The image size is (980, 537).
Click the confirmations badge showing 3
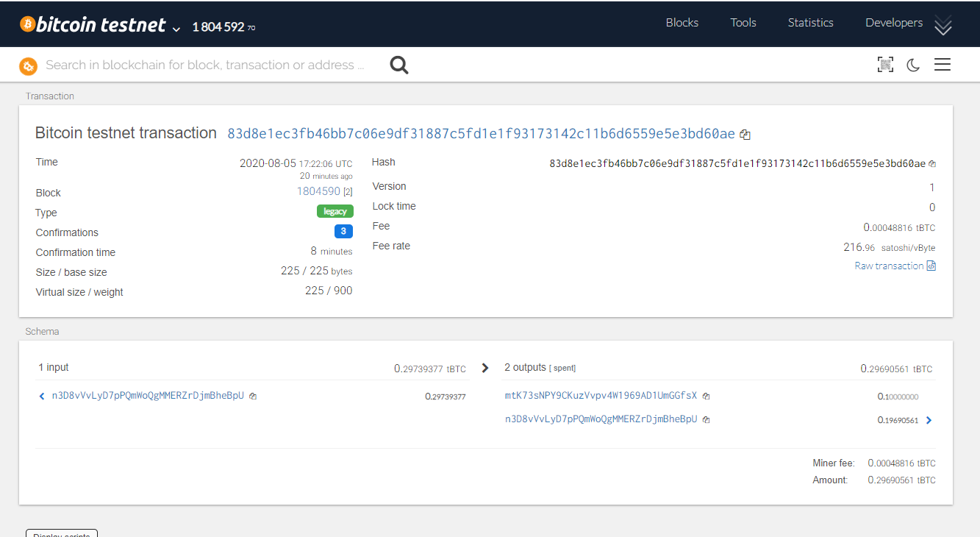click(343, 231)
